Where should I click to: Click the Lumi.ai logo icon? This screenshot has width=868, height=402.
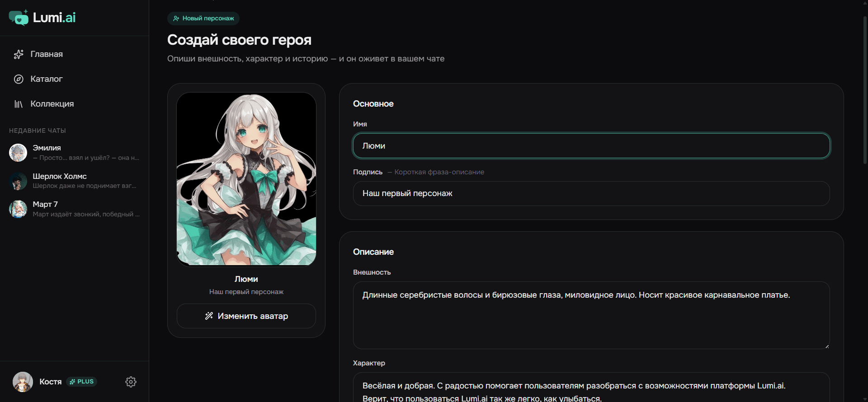tap(19, 18)
